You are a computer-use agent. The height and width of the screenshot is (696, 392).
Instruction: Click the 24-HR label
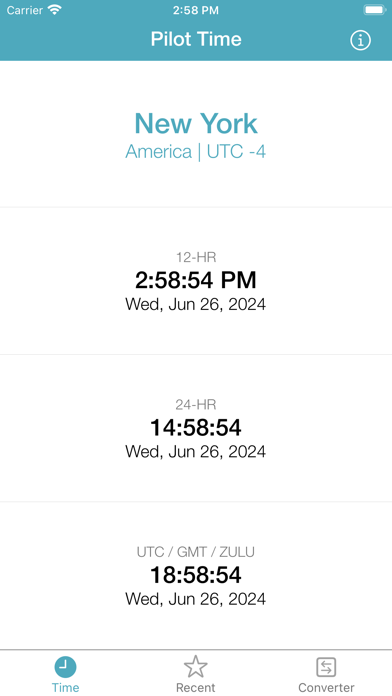pos(196,404)
